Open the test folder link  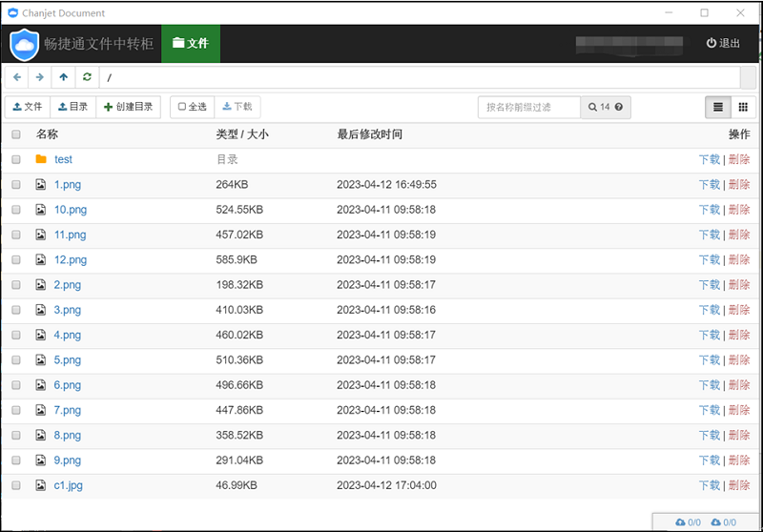click(63, 159)
